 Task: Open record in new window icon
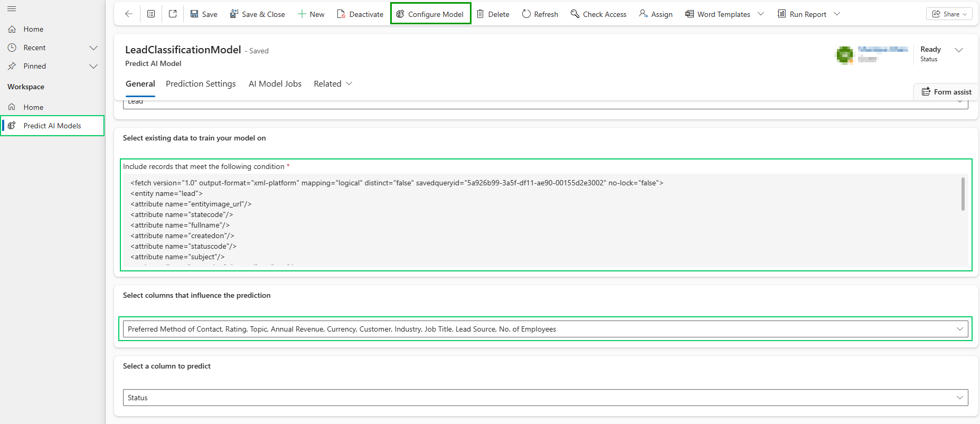(173, 14)
